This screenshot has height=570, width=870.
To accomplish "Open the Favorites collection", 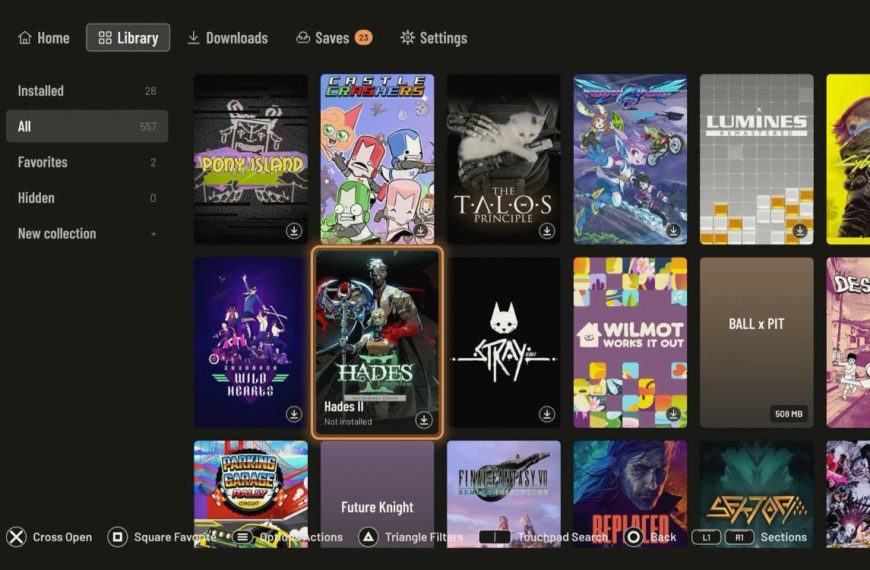I will (x=87, y=162).
